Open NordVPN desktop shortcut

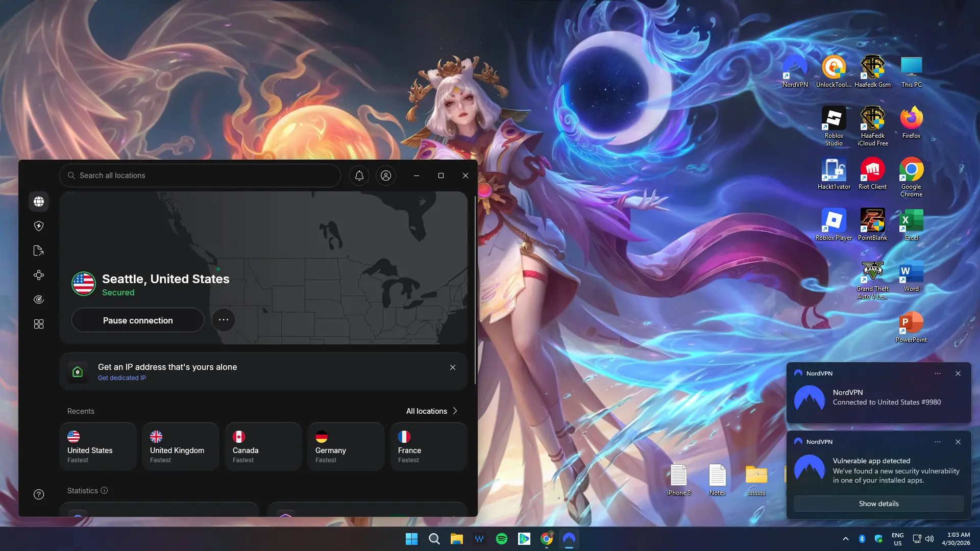[795, 71]
